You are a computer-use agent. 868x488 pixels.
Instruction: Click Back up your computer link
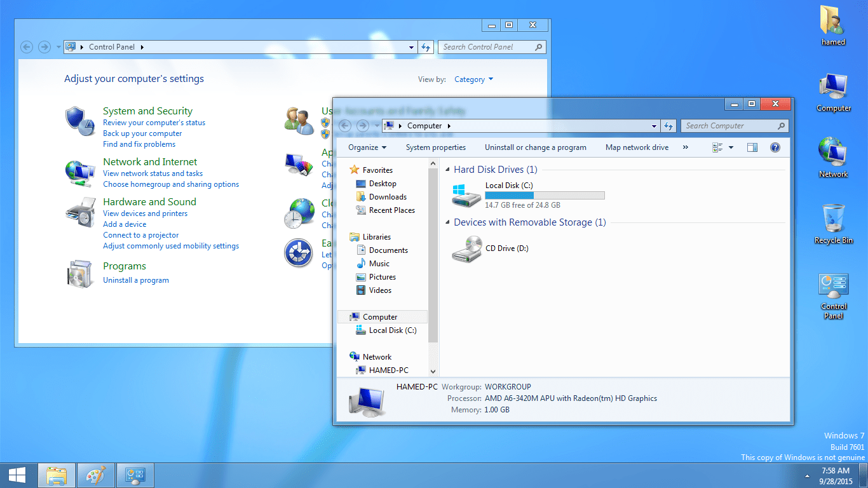(142, 133)
